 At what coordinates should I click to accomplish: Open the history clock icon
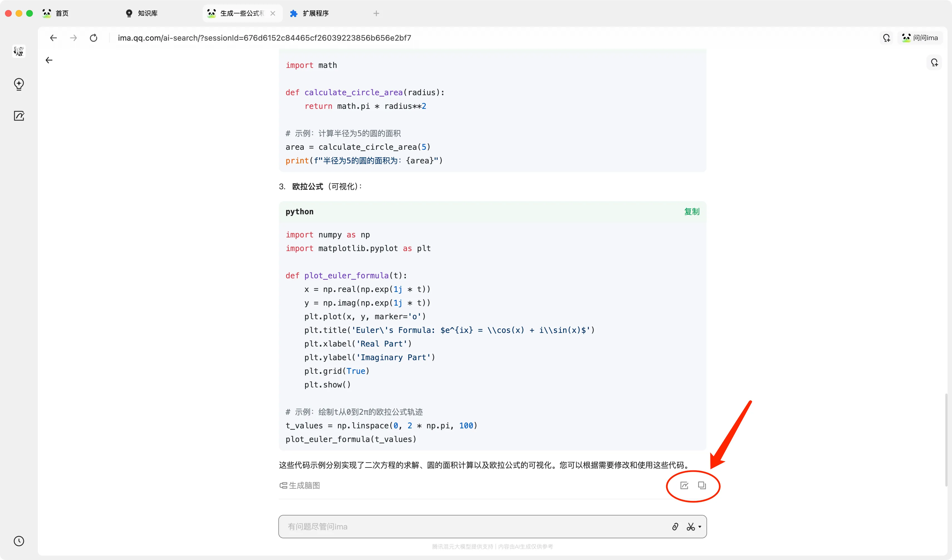(19, 541)
